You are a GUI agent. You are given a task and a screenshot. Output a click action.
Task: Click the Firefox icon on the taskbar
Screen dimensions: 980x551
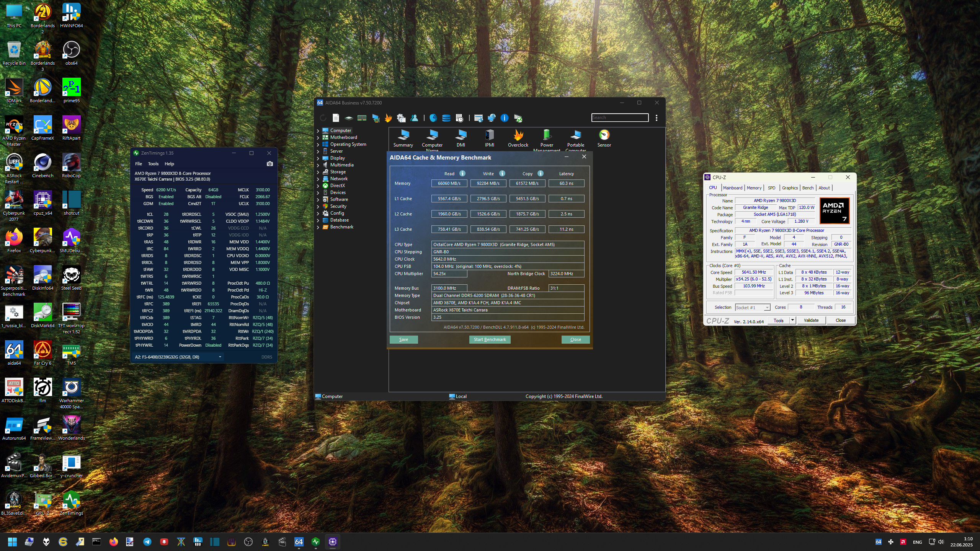[113, 542]
